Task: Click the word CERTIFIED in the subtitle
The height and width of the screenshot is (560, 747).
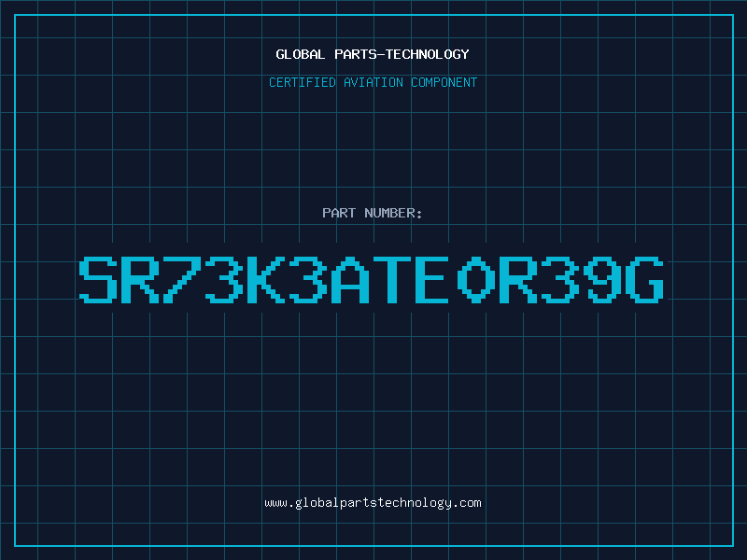Action: click(x=303, y=82)
